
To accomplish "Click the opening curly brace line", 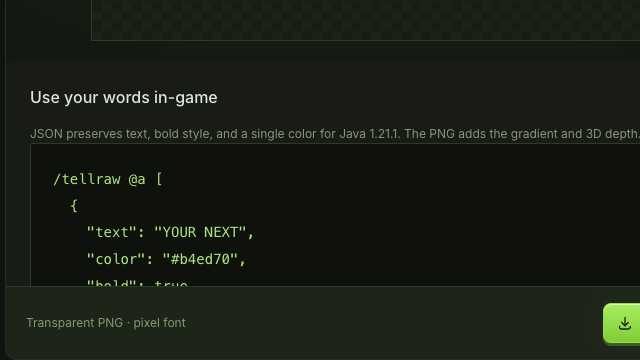I will [74, 206].
